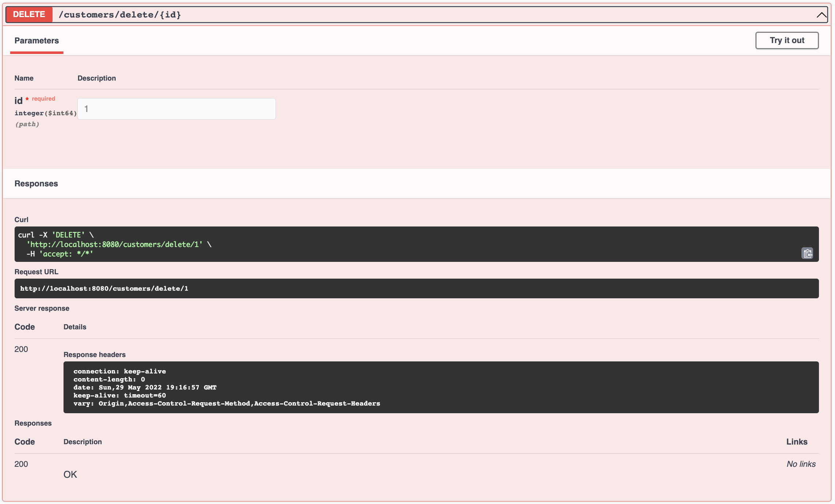Click inside the id parameter input field

pyautogui.click(x=176, y=109)
